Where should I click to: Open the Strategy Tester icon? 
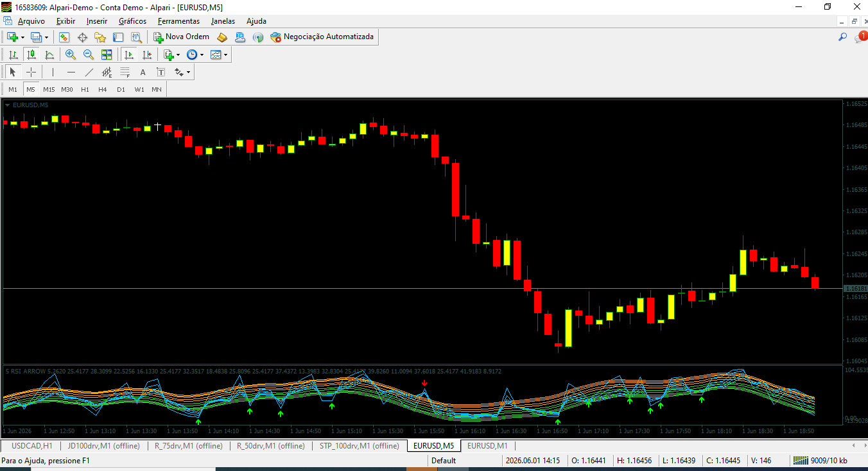pos(137,37)
